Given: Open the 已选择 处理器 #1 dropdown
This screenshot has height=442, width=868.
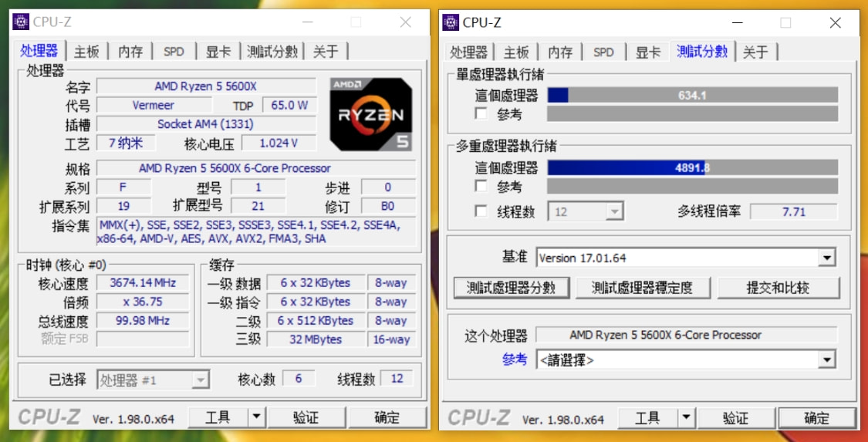Looking at the screenshot, I should tap(154, 380).
